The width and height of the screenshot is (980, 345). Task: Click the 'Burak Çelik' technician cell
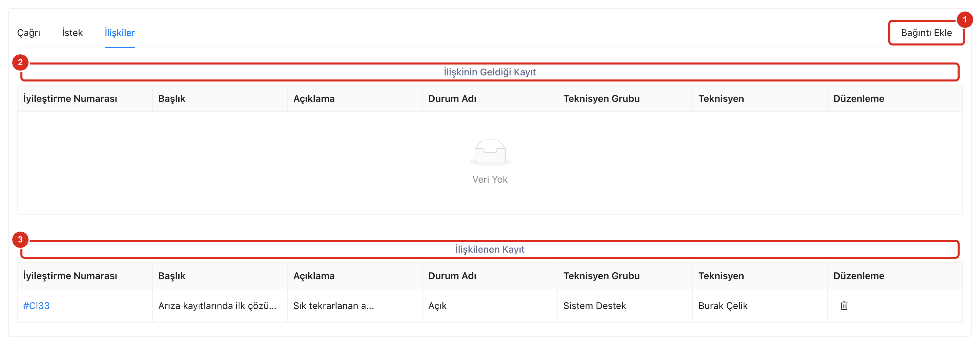pyautogui.click(x=760, y=306)
